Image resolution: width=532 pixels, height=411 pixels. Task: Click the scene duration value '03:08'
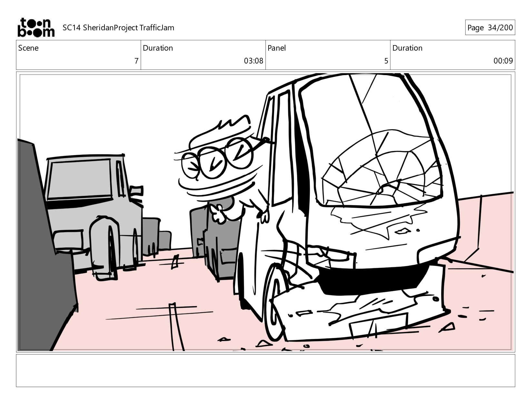pos(253,61)
